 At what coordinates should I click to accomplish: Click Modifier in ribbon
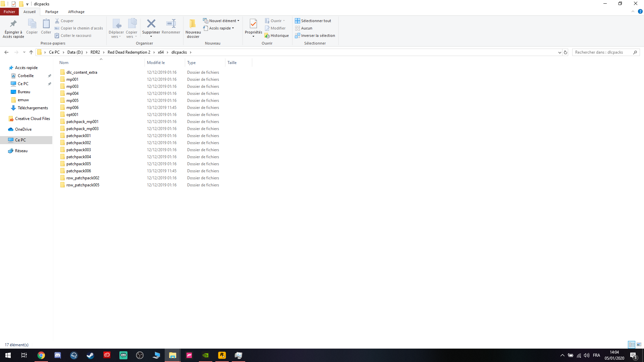pos(275,28)
